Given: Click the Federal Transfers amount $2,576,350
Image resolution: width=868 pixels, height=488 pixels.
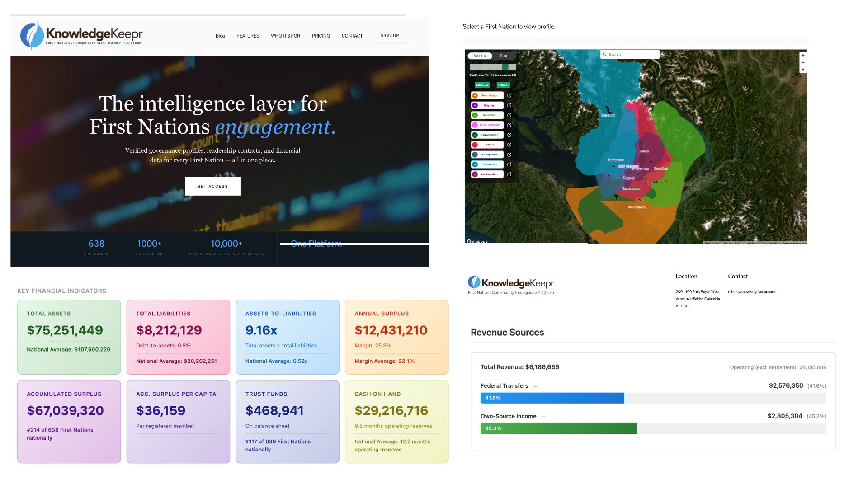Looking at the screenshot, I should pyautogui.click(x=786, y=386).
